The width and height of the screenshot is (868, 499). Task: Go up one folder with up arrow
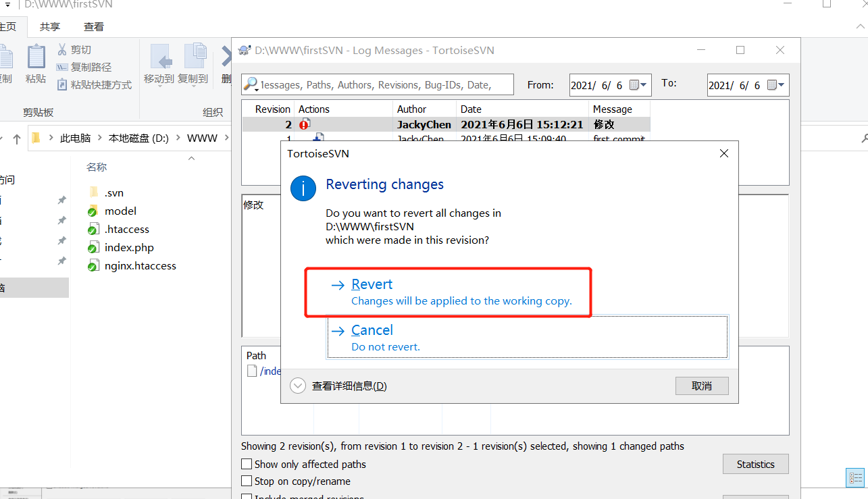(x=17, y=138)
